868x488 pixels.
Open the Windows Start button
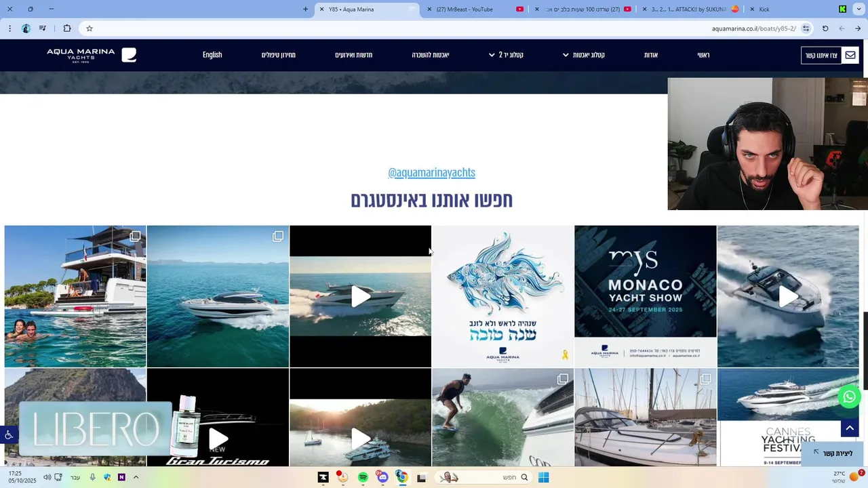(x=543, y=477)
